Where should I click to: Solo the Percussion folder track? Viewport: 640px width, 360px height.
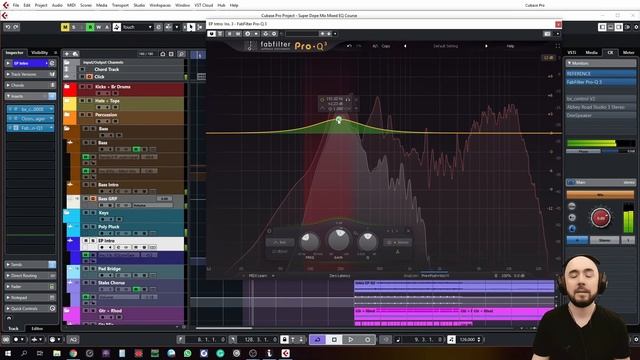(x=88, y=115)
